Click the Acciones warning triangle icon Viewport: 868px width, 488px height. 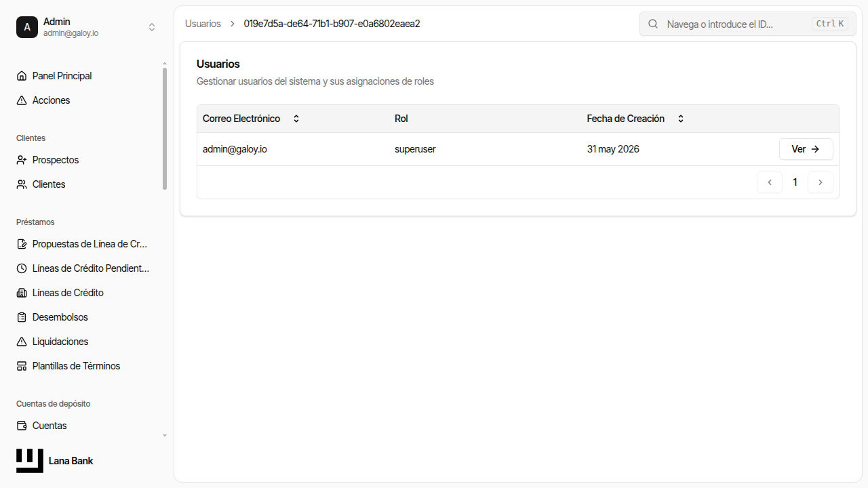click(22, 100)
